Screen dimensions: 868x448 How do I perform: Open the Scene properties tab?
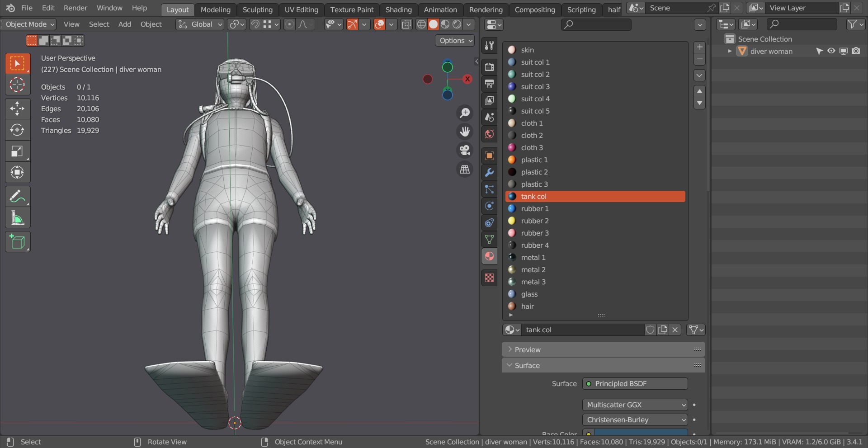coord(489,117)
